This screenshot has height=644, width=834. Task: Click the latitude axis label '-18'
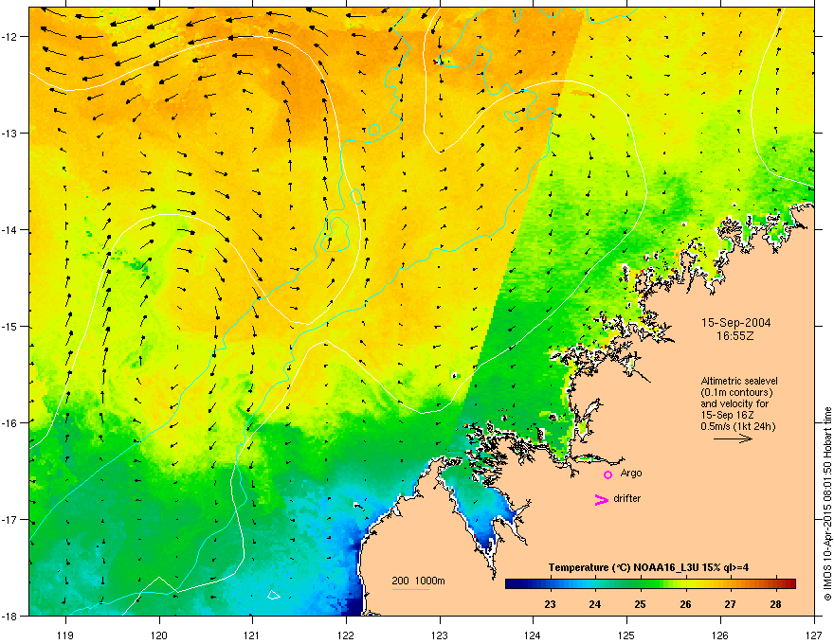point(10,616)
